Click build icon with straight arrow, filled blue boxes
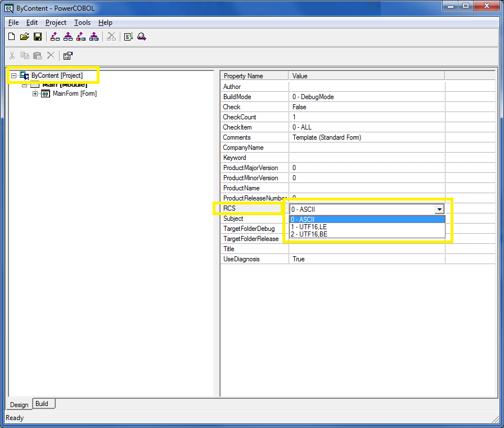 tap(94, 37)
